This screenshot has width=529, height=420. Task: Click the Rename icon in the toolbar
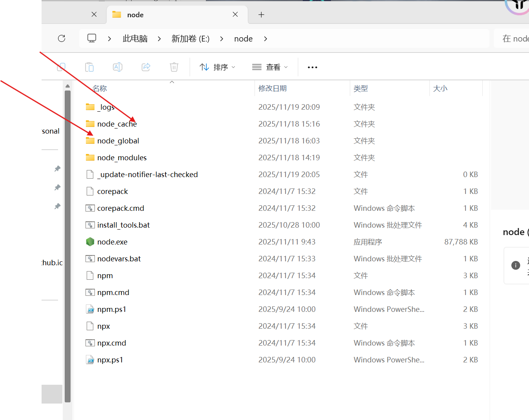(117, 67)
